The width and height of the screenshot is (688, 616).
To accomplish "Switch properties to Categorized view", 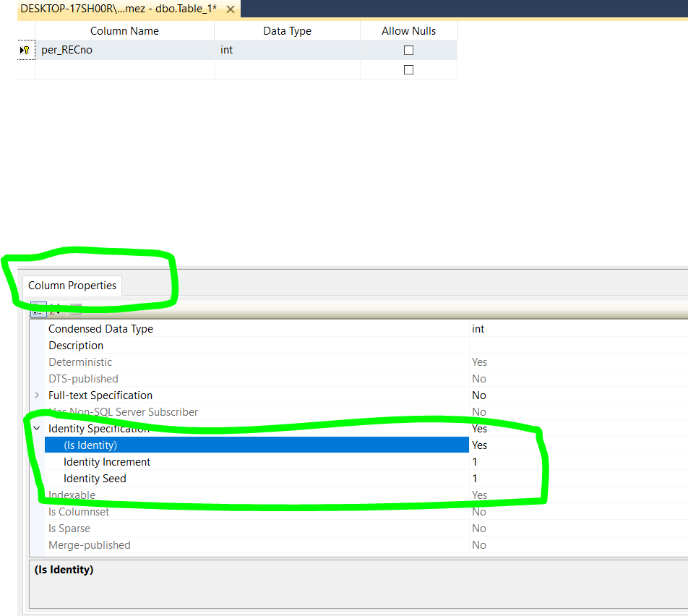I will coord(37,309).
